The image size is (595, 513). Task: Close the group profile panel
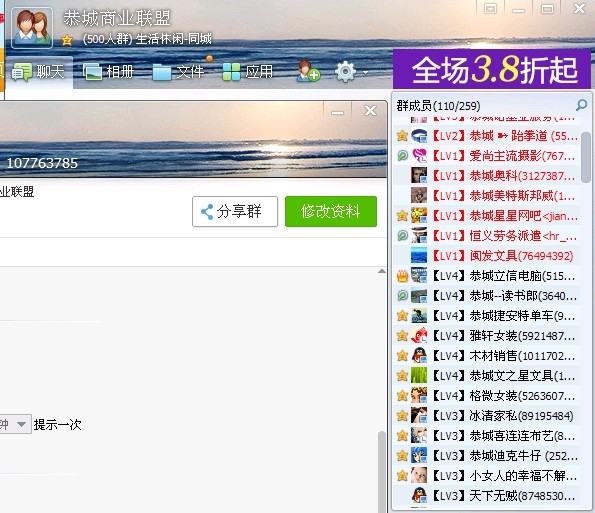[x=370, y=111]
